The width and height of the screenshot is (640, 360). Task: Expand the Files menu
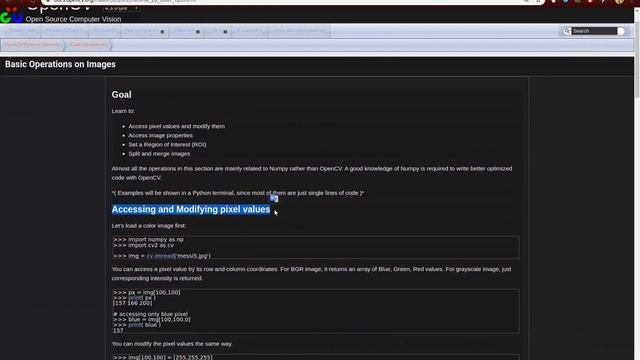[x=218, y=31]
